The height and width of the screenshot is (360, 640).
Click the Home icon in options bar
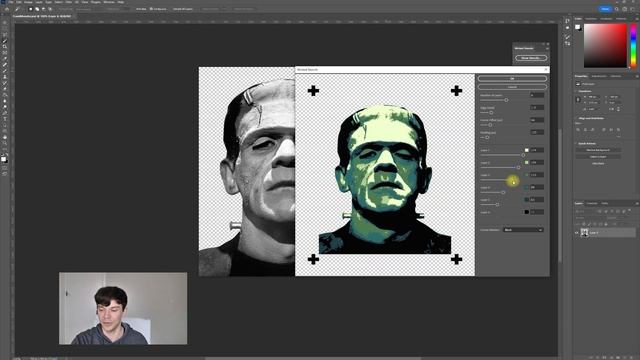7,9
